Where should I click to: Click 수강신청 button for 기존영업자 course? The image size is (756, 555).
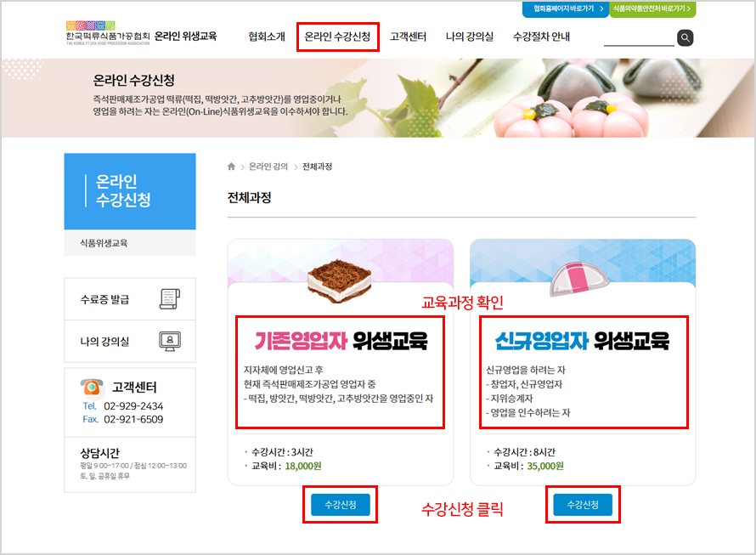341,505
